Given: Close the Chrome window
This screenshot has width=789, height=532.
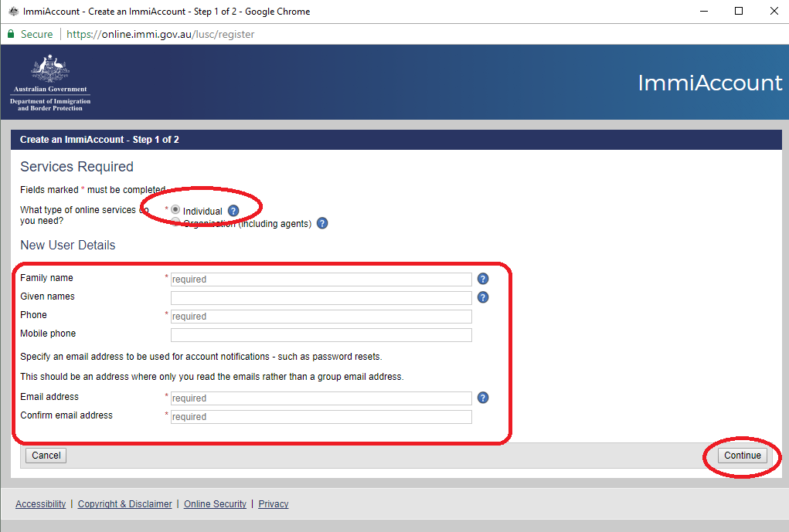Looking at the screenshot, I should point(774,11).
